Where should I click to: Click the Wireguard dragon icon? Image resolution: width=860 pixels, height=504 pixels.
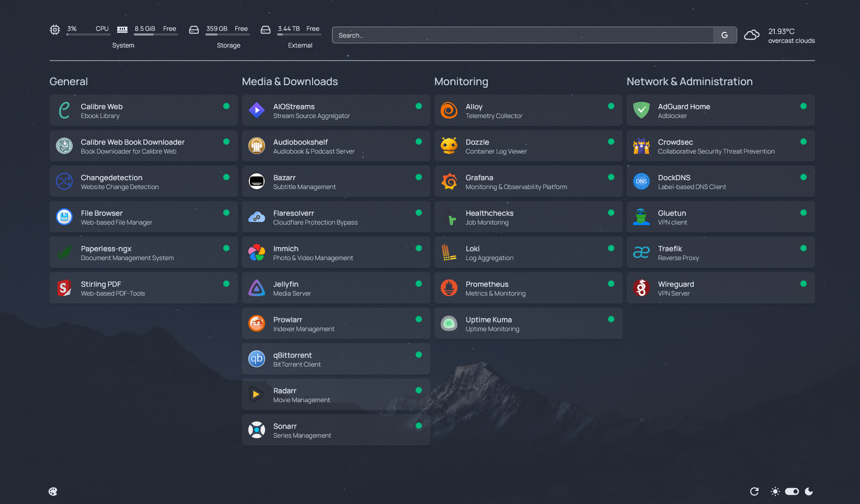pos(641,288)
